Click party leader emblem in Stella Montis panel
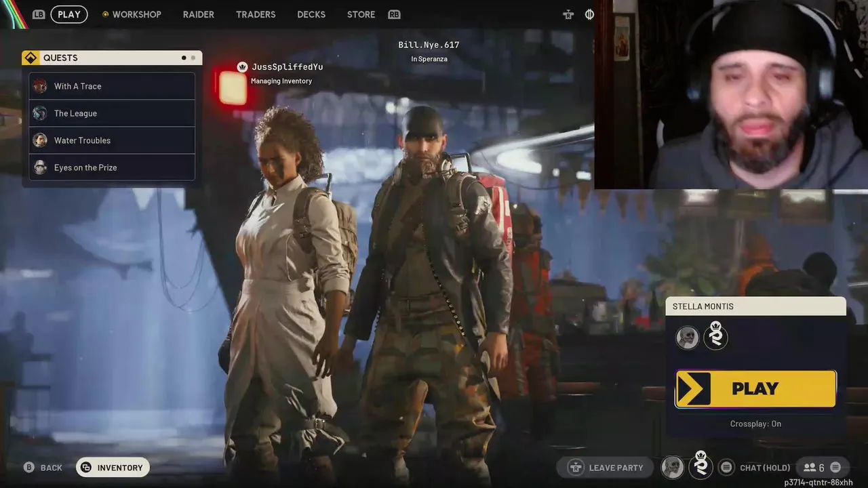The image size is (868, 488). pyautogui.click(x=715, y=335)
